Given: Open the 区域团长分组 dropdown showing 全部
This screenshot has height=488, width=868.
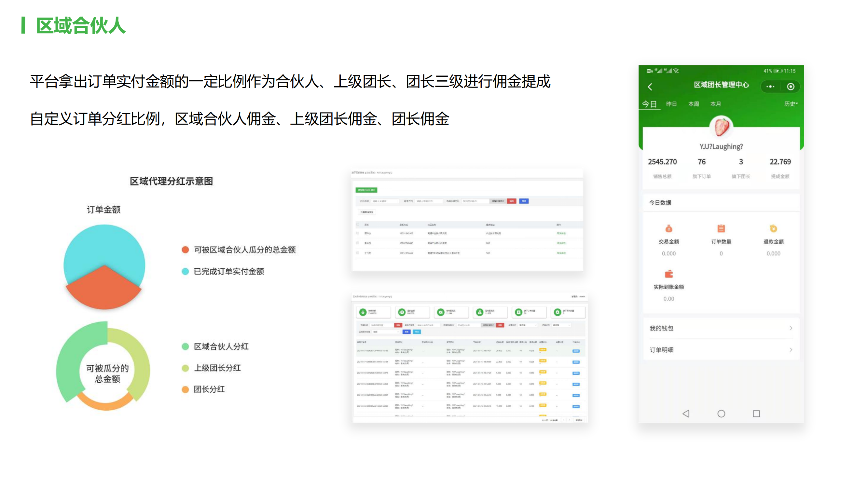Looking at the screenshot, I should [386, 332].
